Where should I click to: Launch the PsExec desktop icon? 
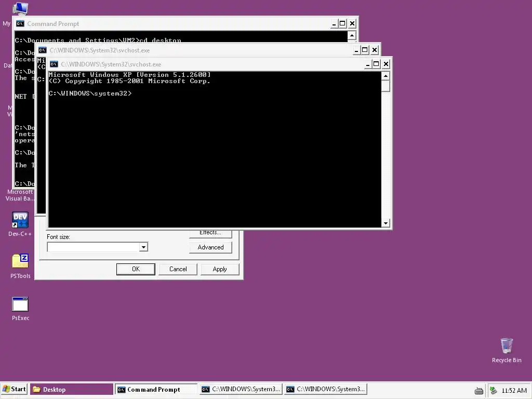pos(20,308)
